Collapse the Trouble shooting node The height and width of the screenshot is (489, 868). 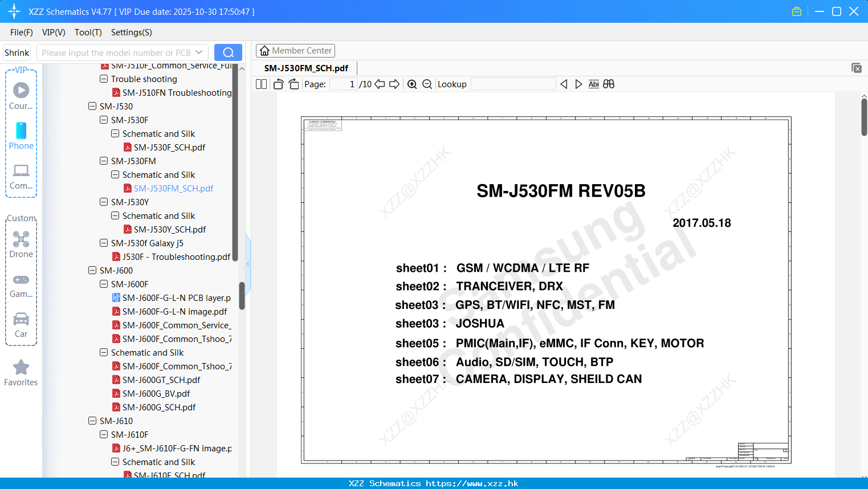coord(104,79)
